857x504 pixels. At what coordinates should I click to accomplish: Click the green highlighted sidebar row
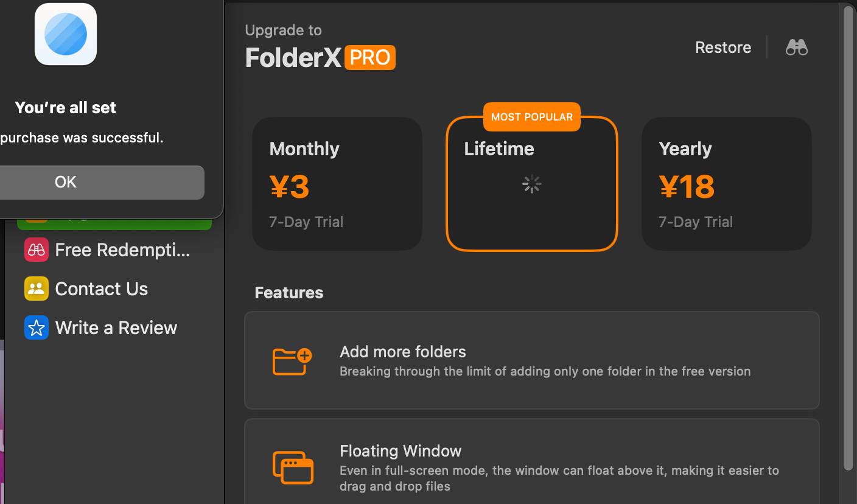click(x=114, y=224)
